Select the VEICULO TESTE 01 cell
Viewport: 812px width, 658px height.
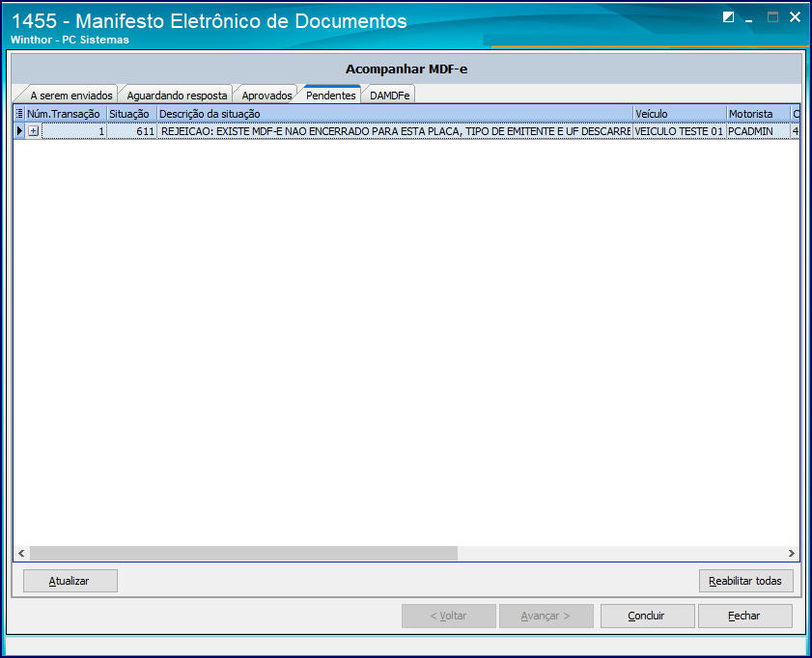680,131
